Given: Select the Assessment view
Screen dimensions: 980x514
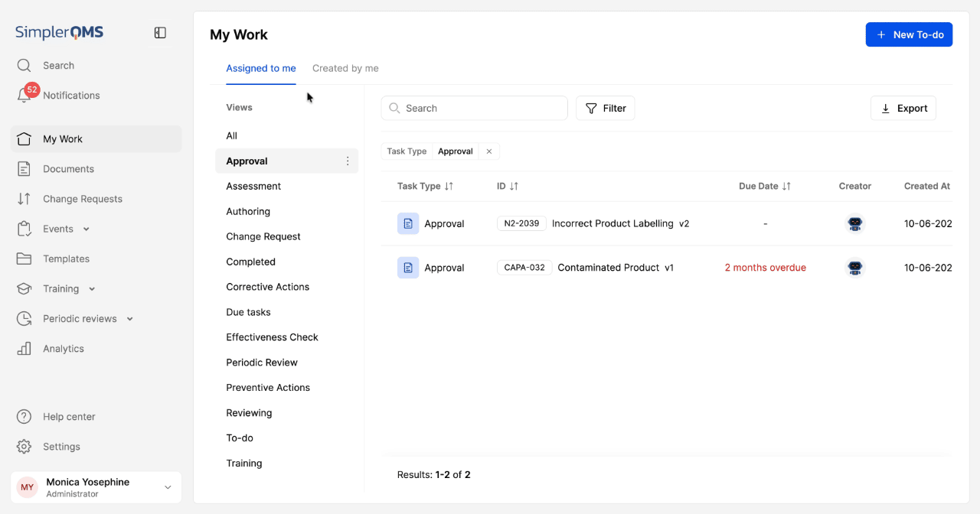Looking at the screenshot, I should click(x=287, y=187).
